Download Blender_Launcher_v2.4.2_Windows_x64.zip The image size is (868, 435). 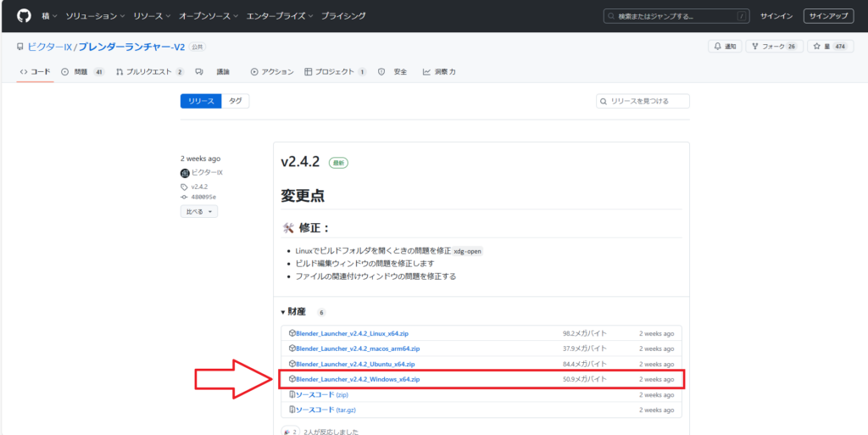358,379
